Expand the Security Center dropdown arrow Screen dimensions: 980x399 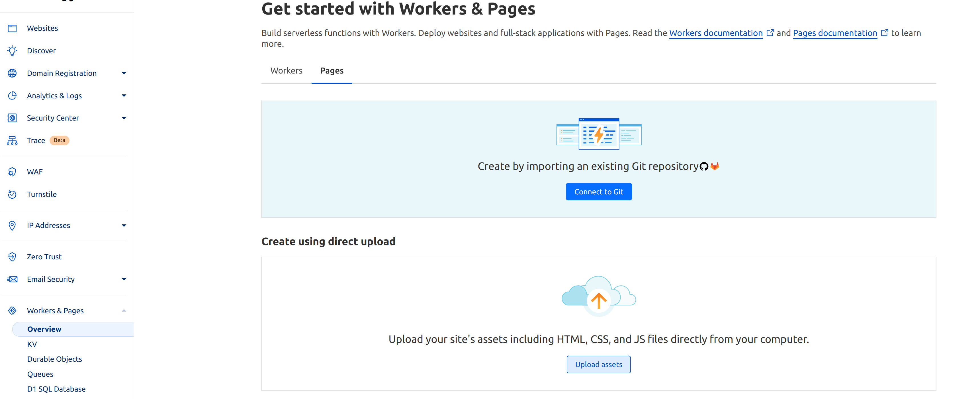point(124,118)
